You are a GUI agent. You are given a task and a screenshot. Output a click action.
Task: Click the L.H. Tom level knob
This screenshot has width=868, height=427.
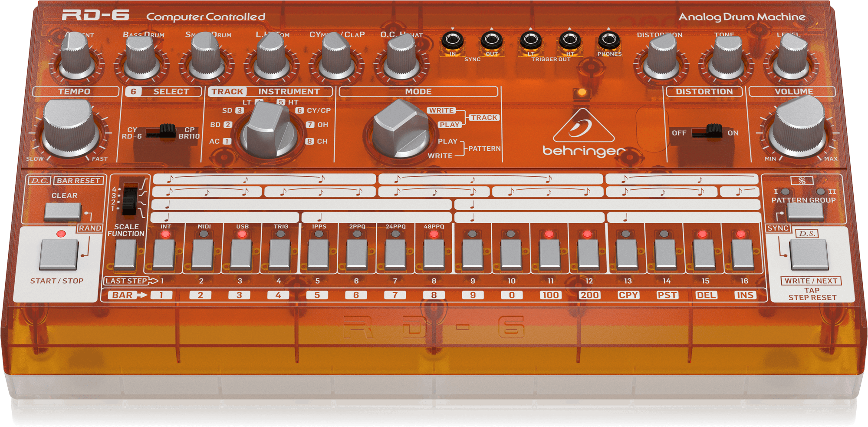pyautogui.click(x=271, y=56)
